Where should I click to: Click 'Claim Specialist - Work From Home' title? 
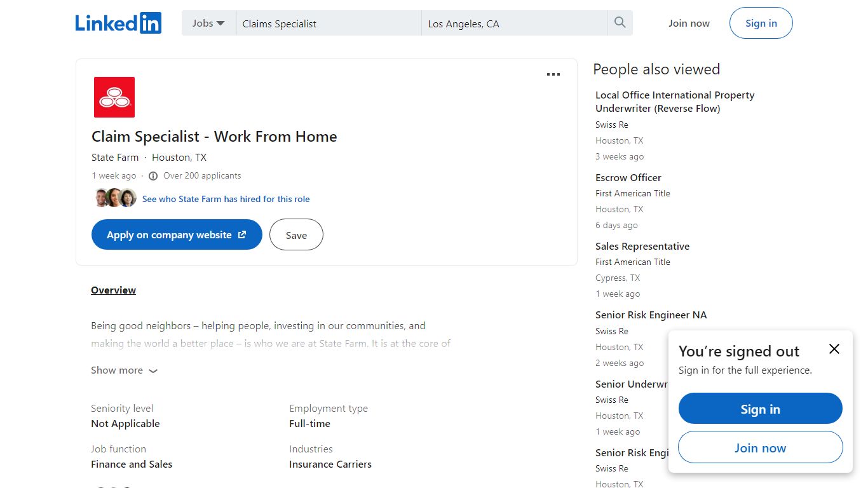[x=214, y=137]
